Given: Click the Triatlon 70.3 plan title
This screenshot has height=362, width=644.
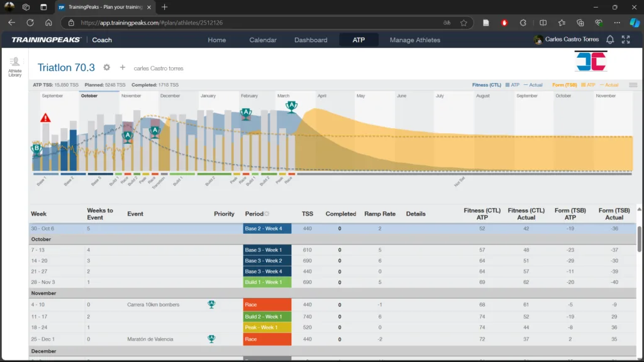Looking at the screenshot, I should 66,67.
